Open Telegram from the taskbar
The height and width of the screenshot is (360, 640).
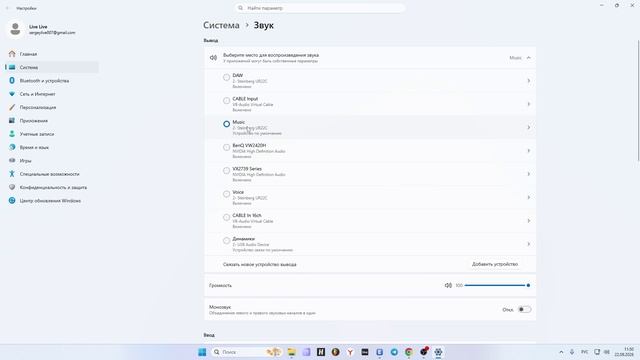394,352
